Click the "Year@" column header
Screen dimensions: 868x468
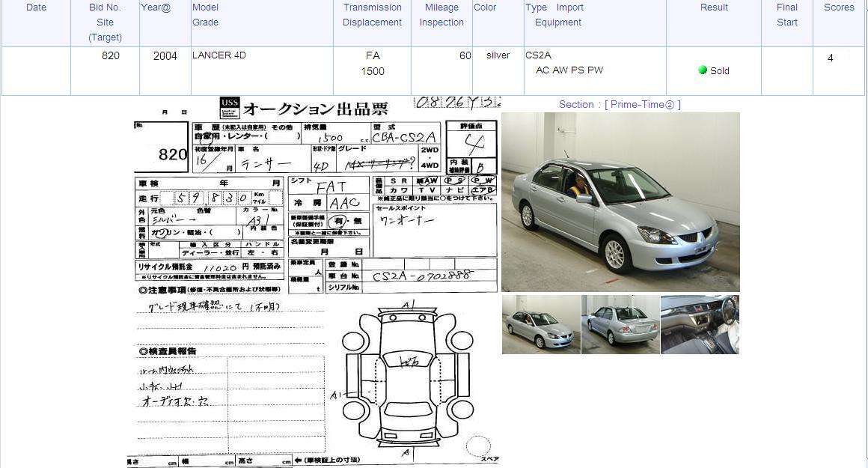156,7
